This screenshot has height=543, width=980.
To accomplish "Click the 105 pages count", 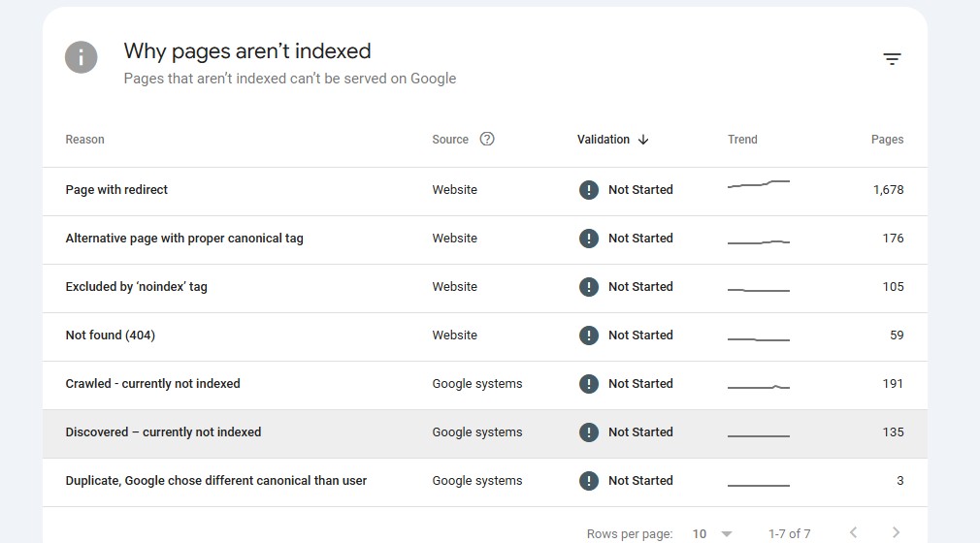I will click(893, 287).
